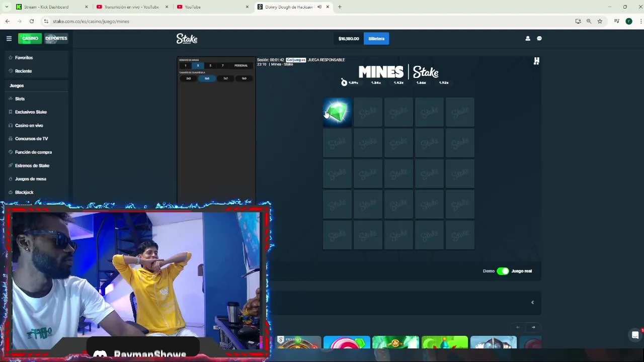Viewport: 644px width, 362px height.
Task: Choose 3x3 grid size
Action: 189,78
